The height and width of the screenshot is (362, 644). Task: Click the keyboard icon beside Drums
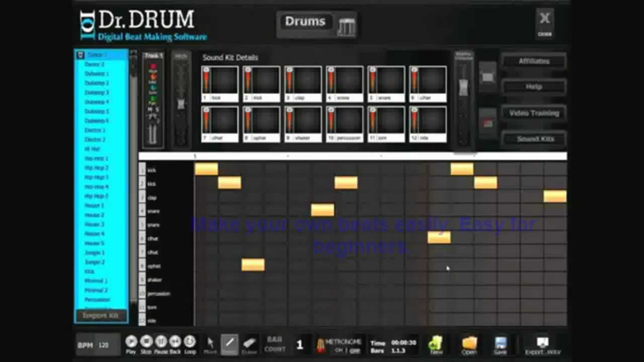click(346, 26)
